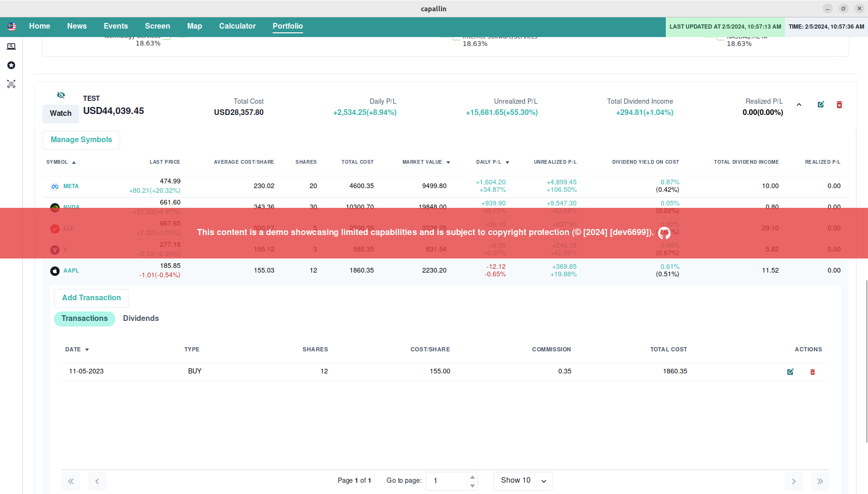Sort transactions by Date arrow

87,350
